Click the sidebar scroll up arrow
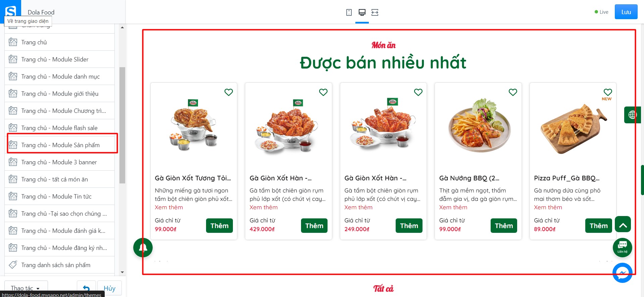The image size is (644, 297). (x=122, y=27)
